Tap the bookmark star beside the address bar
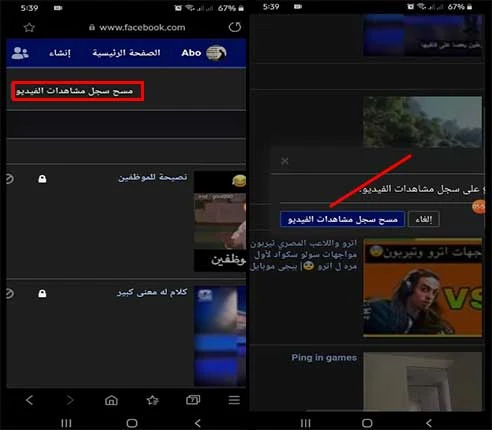 (29, 27)
